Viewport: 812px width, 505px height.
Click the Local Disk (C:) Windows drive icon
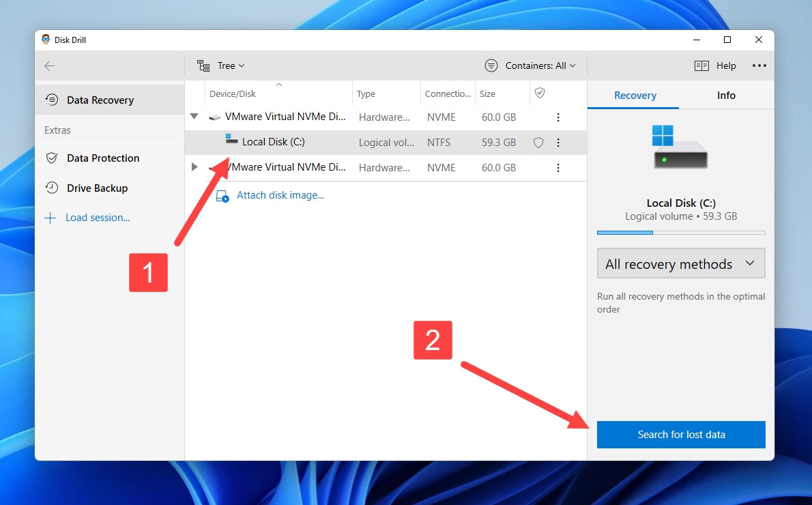pyautogui.click(x=231, y=139)
